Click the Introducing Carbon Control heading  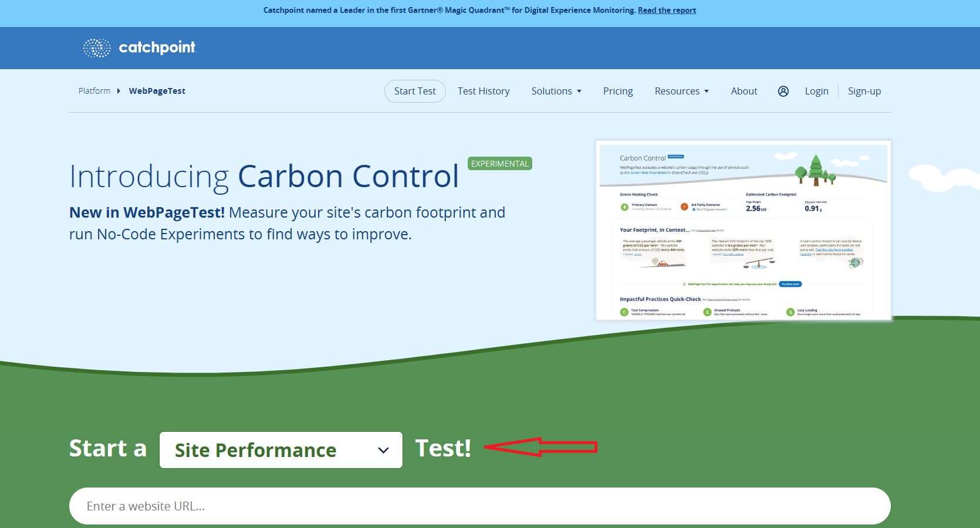point(264,176)
